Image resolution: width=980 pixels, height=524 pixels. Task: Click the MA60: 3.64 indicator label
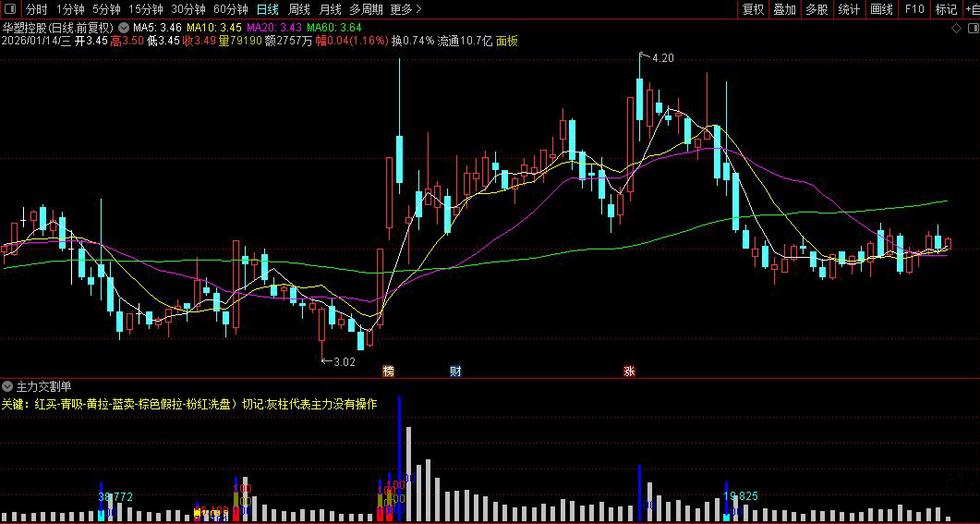(333, 28)
